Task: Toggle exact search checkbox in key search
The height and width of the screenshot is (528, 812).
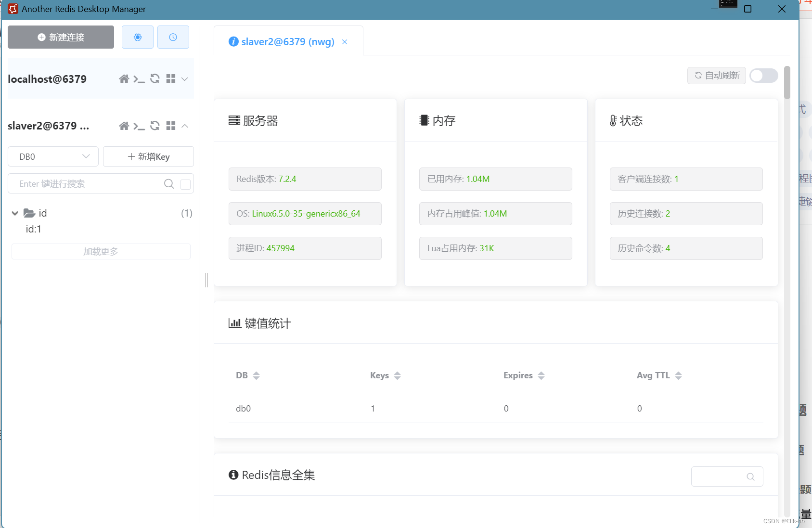Action: coord(185,184)
